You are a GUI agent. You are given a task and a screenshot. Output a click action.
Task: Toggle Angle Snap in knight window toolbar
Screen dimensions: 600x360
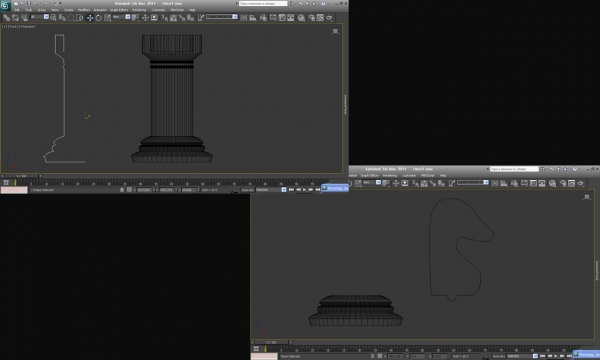coord(424,184)
